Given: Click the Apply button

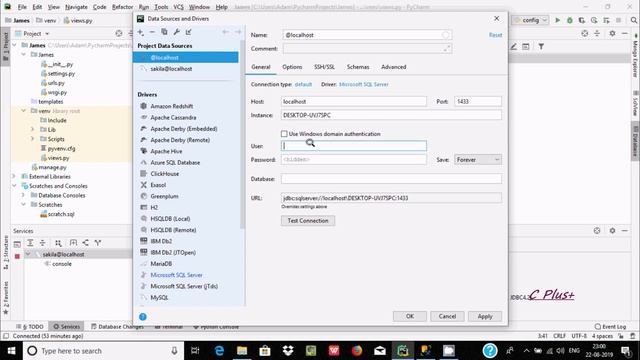Looking at the screenshot, I should (485, 316).
